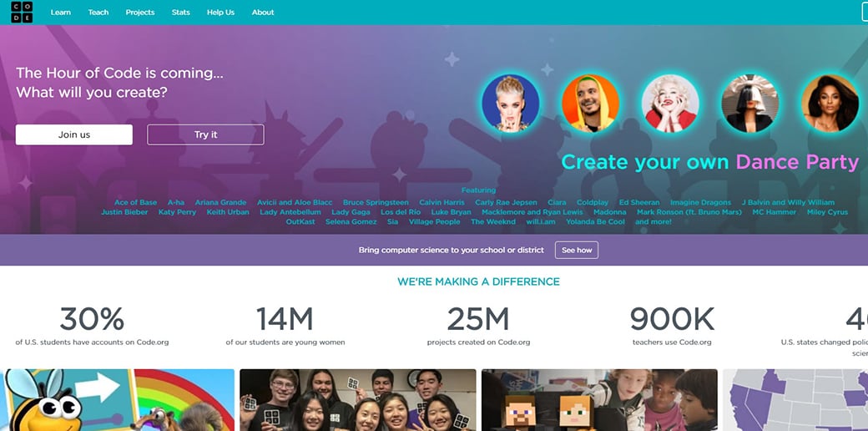
Task: Click the Create your own Dance Party heading
Action: (x=710, y=162)
